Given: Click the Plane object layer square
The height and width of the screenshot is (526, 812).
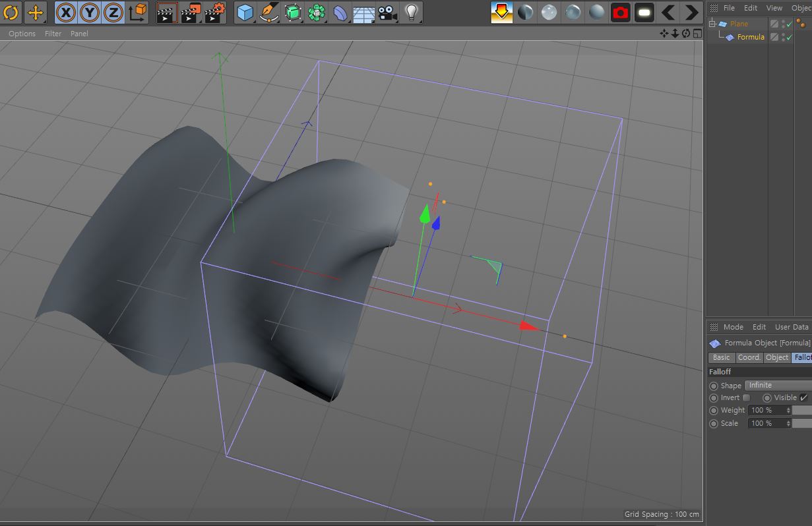Looking at the screenshot, I should point(774,24).
